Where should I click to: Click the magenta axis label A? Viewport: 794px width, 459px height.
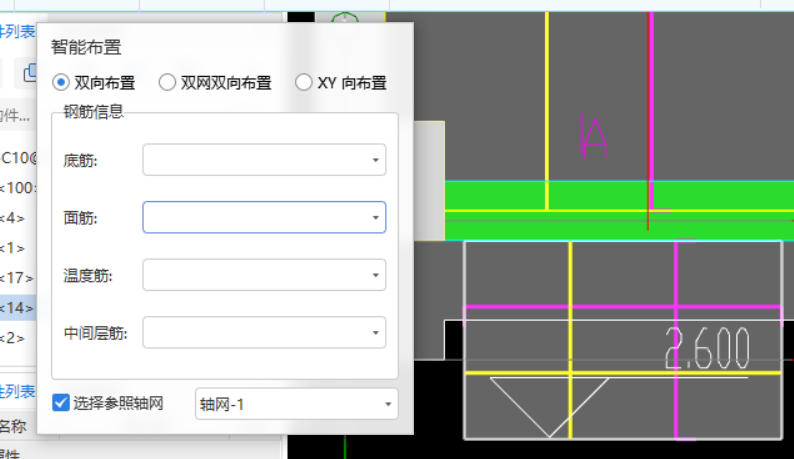594,139
